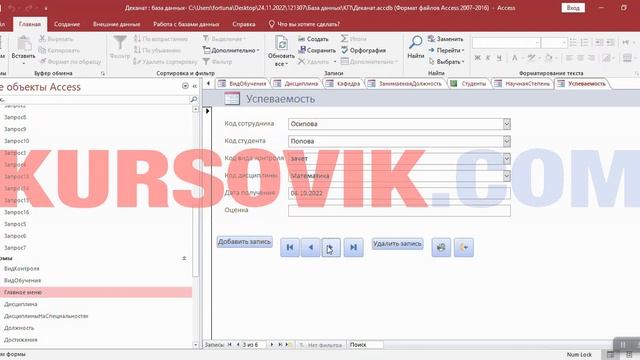This screenshot has width=640, height=360.
Task: Click the numbered list icon in text formatting
Action: tap(584, 42)
